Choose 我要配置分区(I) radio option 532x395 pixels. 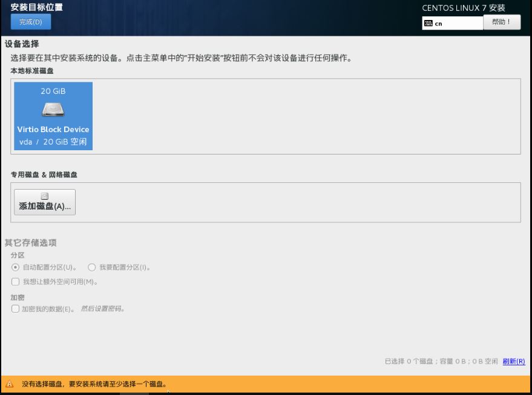tap(119, 267)
